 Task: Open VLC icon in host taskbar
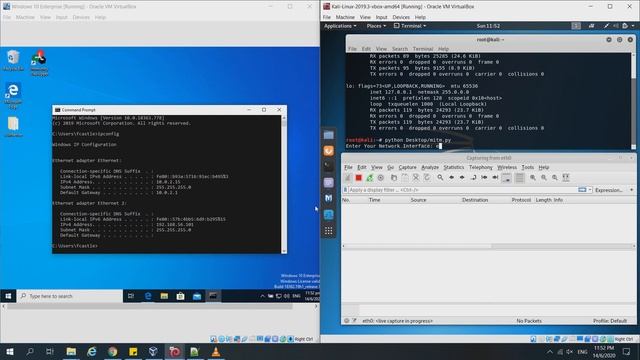[x=216, y=351]
